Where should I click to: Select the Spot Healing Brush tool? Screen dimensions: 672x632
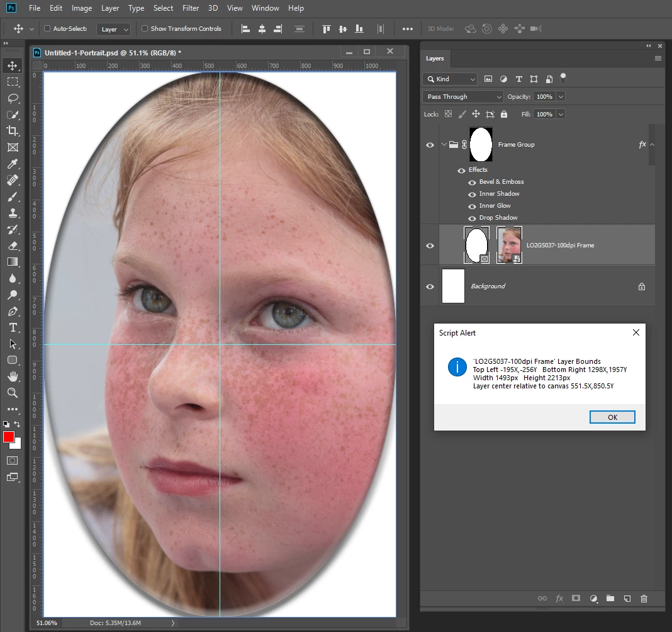(13, 180)
